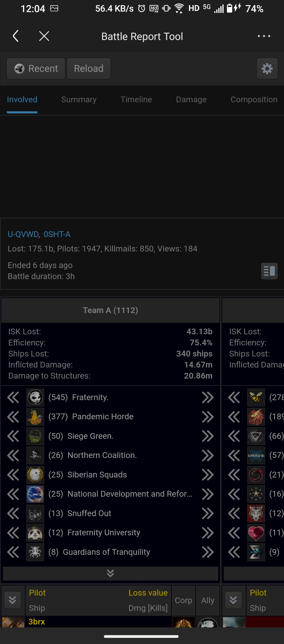284x644 pixels.
Task: Switch to the Summary tab
Action: pos(79,100)
